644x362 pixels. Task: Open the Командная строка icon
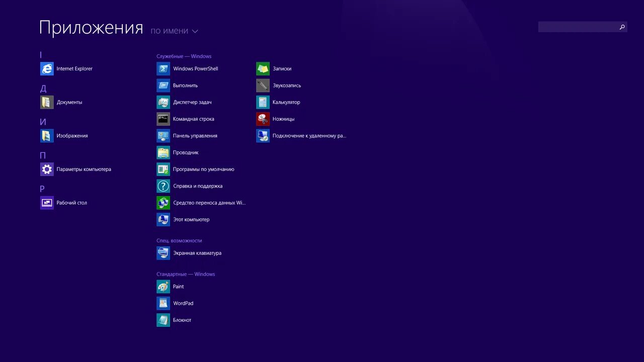[163, 119]
